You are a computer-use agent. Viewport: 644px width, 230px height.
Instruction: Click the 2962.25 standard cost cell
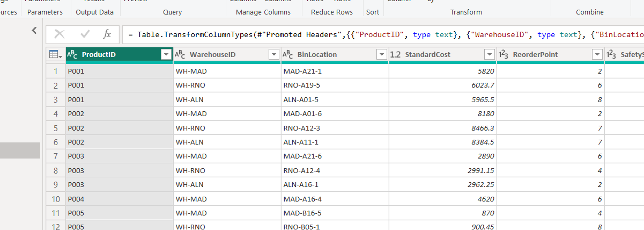point(442,184)
